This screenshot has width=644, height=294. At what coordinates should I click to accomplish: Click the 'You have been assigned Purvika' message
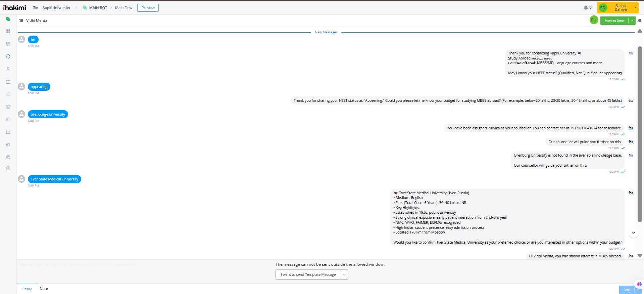coord(534,128)
